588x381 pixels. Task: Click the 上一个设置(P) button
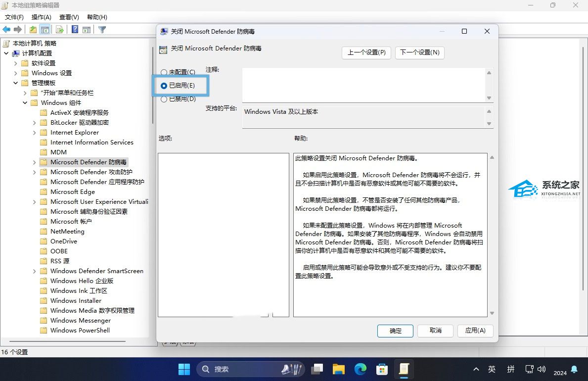coord(366,52)
